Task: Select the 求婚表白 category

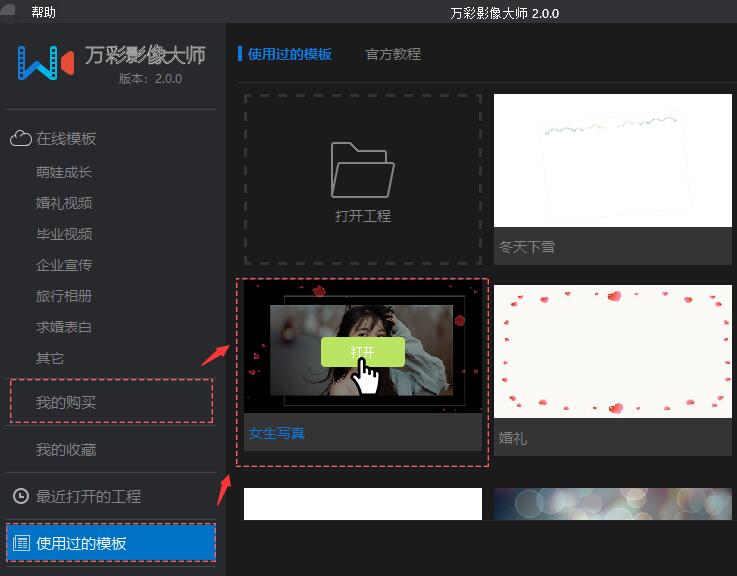Action: (64, 327)
